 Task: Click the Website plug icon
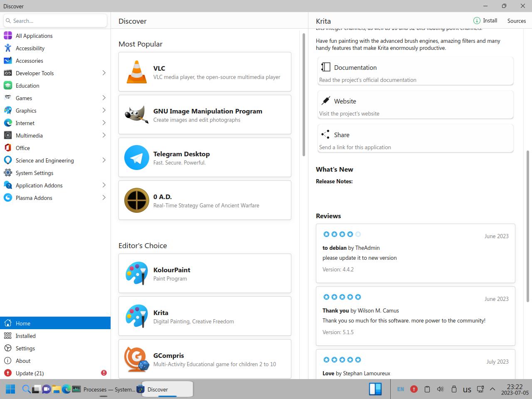[326, 101]
